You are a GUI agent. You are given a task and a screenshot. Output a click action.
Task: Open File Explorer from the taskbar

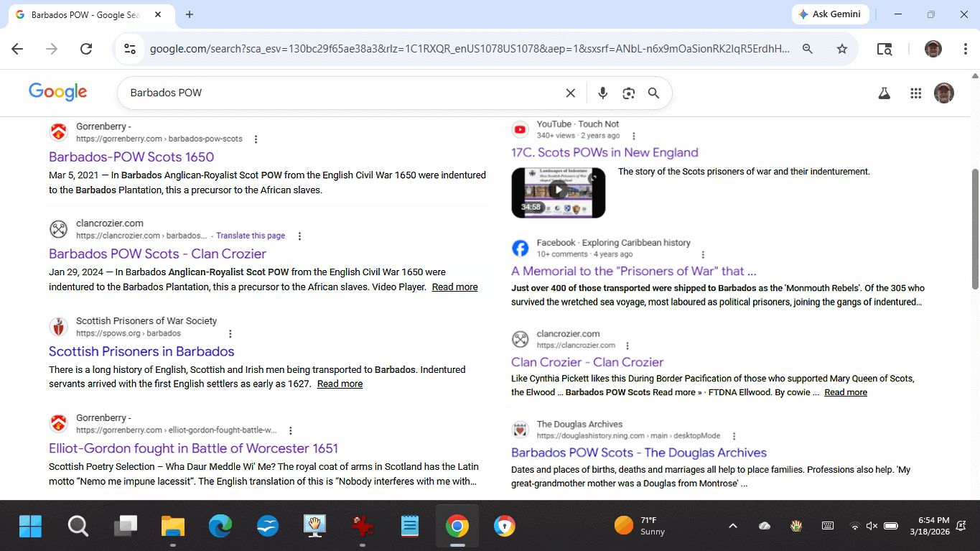coord(172,527)
